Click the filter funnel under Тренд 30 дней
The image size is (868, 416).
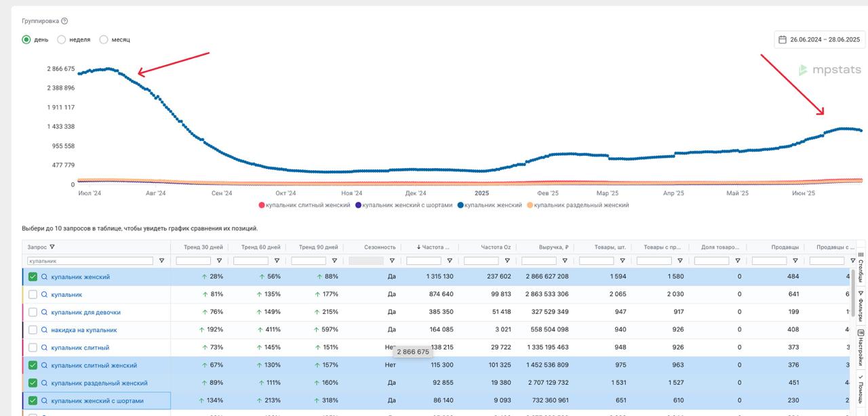[219, 260]
